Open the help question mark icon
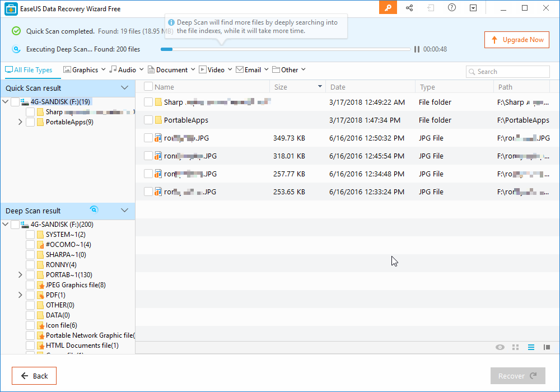 (x=452, y=7)
